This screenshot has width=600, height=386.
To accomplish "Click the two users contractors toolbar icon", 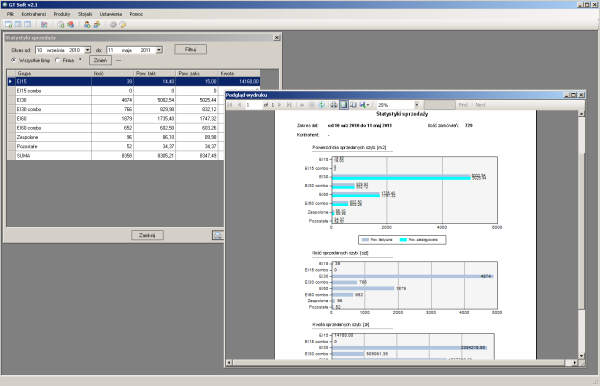I will pyautogui.click(x=97, y=24).
